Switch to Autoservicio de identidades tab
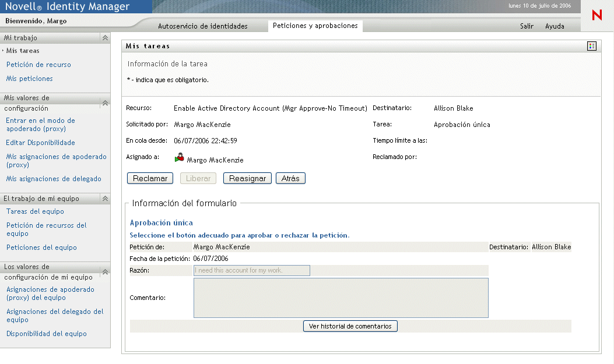The height and width of the screenshot is (364, 614). [203, 26]
